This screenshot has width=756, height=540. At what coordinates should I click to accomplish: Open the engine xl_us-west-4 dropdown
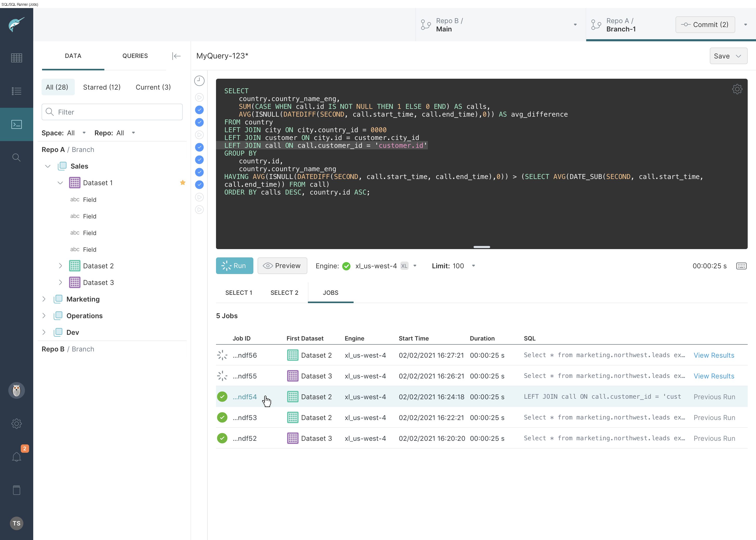(x=415, y=266)
